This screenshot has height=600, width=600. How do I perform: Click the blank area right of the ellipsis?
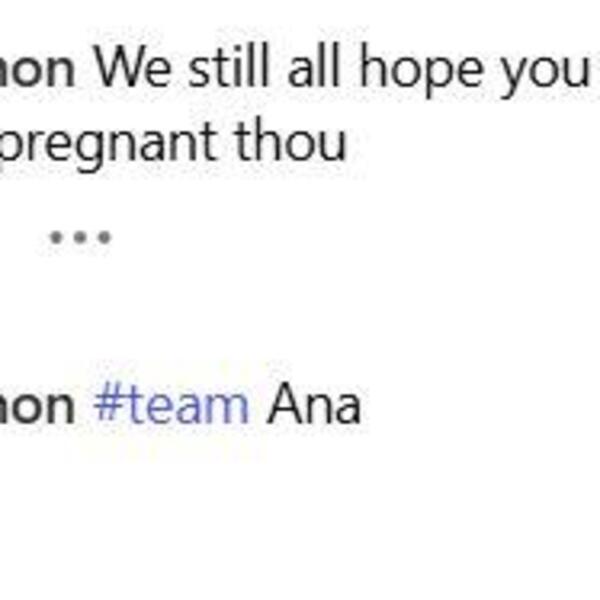[350, 238]
